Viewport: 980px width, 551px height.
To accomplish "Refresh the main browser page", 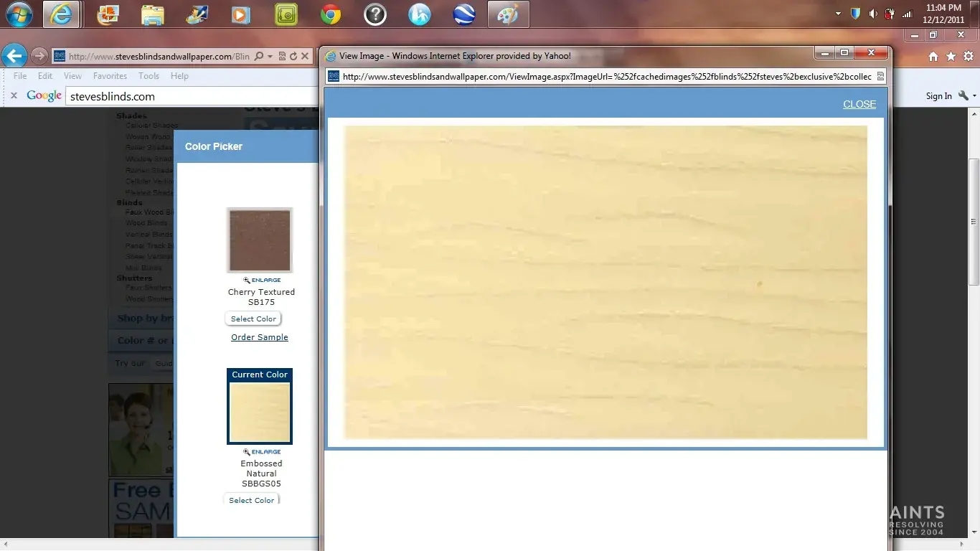I will pos(293,56).
